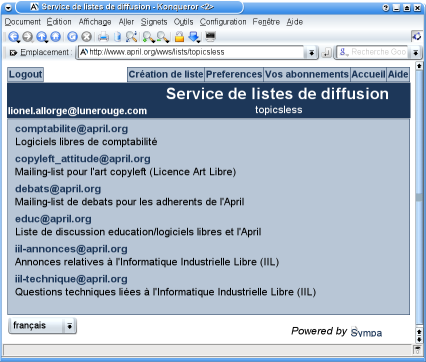Screen dimensions: 426x362
Task: Click the 'Mailing-list pour l'art copyleft' description
Action: [125, 172]
